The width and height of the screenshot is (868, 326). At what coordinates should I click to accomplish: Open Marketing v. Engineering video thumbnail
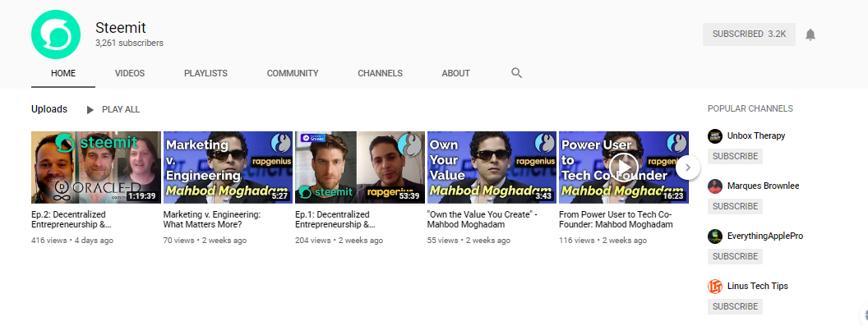228,168
